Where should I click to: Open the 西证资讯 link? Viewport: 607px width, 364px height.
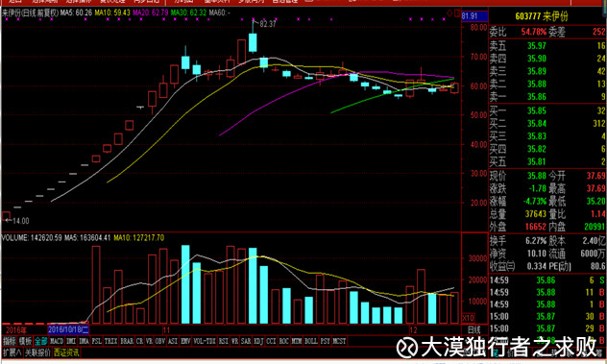[66, 352]
